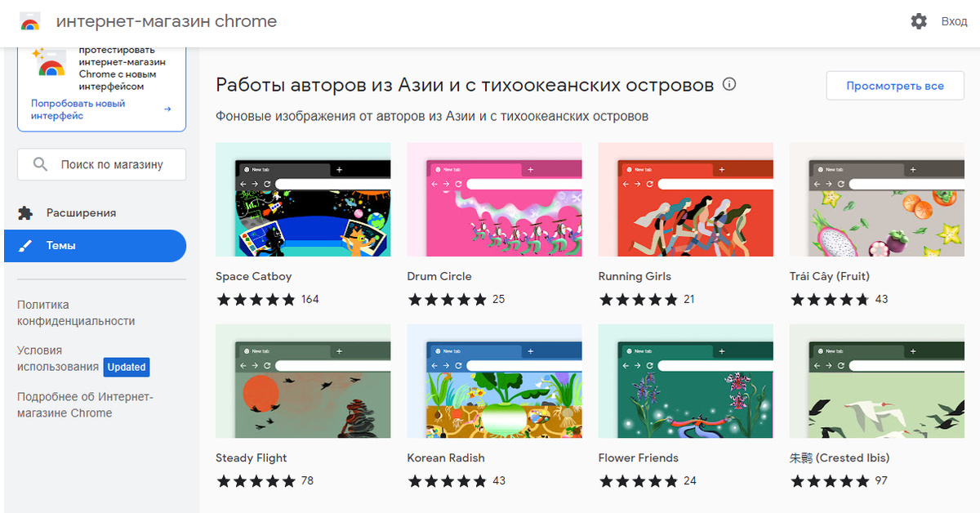Open Условия использования link
Screen dimensions: 980x513
pos(58,359)
